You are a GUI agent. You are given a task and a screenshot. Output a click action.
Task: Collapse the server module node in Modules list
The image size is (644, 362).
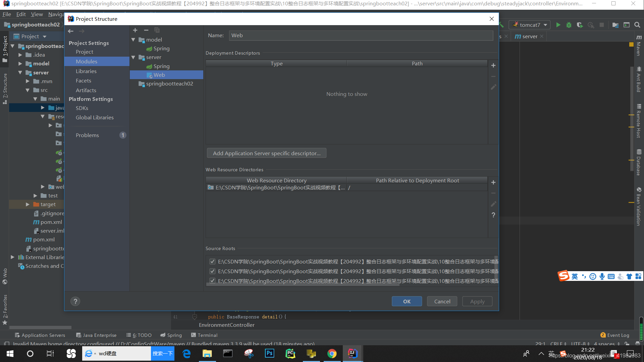tap(133, 57)
